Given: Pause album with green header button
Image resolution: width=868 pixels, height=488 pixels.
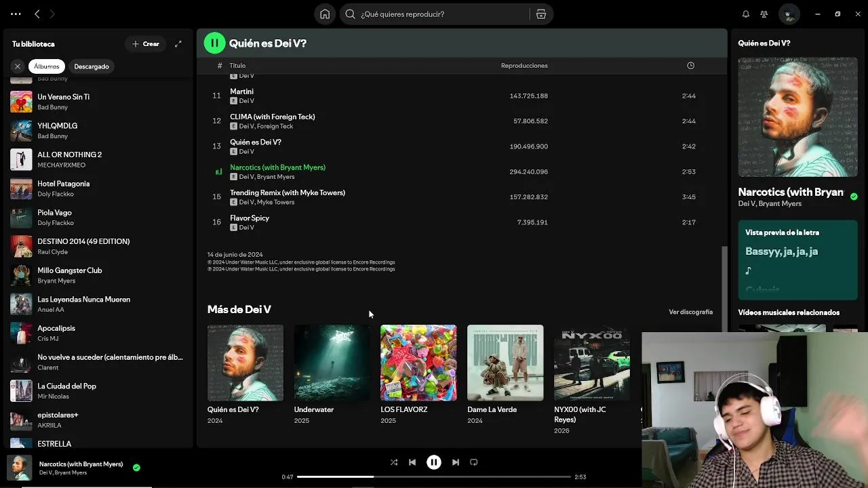Looking at the screenshot, I should point(214,43).
